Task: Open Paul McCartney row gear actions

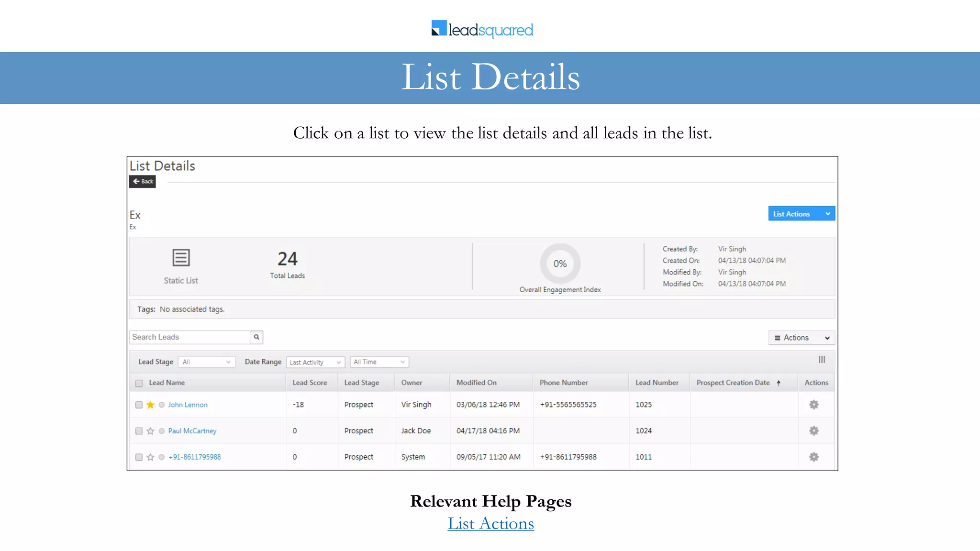Action: [813, 430]
